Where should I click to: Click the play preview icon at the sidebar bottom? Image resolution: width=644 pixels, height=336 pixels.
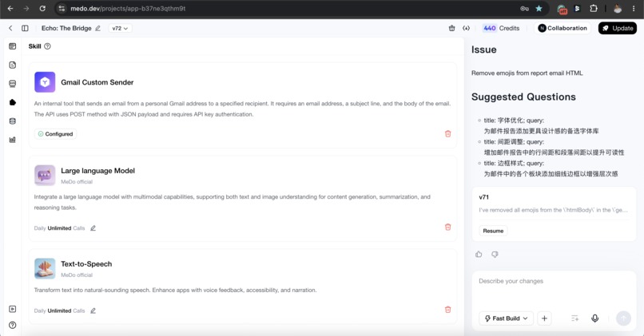pos(12,309)
